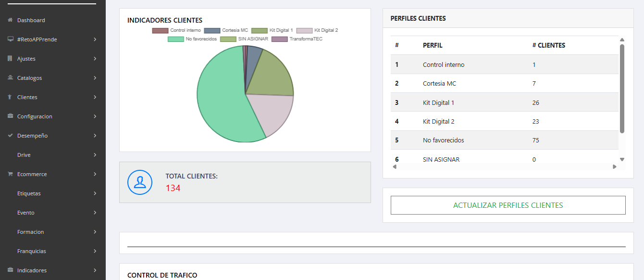Select the Kit Digital 1 profile cell

[x=438, y=102]
